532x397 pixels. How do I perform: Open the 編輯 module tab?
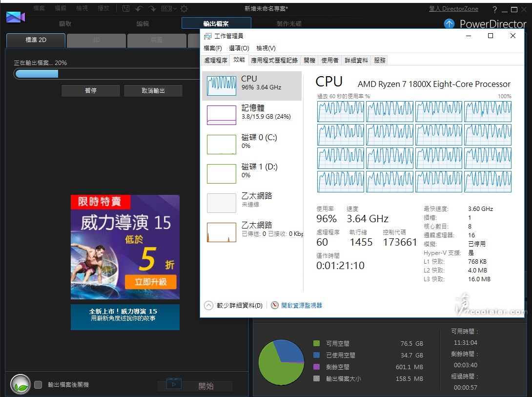click(143, 23)
